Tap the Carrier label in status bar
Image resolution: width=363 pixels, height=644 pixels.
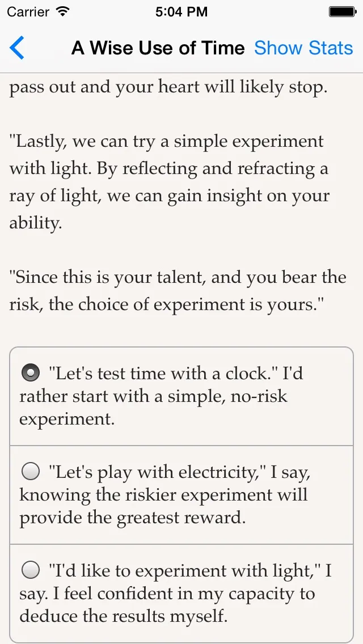(28, 11)
